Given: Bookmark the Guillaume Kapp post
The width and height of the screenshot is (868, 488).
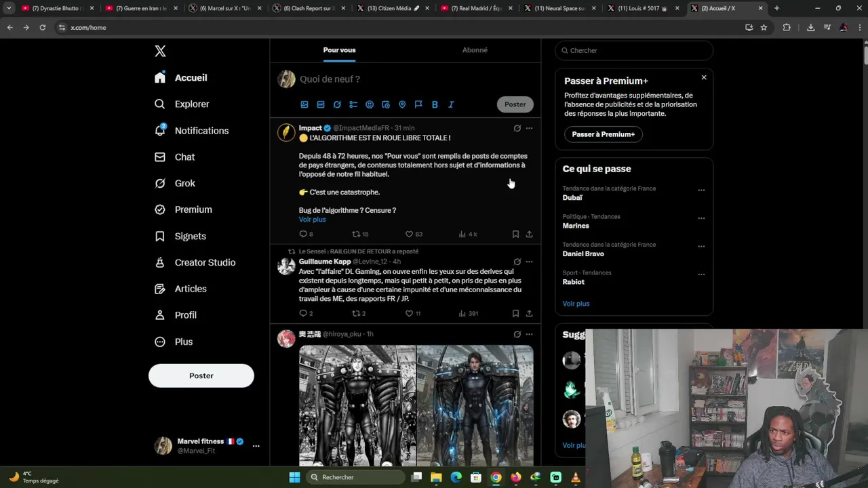Looking at the screenshot, I should click(515, 313).
